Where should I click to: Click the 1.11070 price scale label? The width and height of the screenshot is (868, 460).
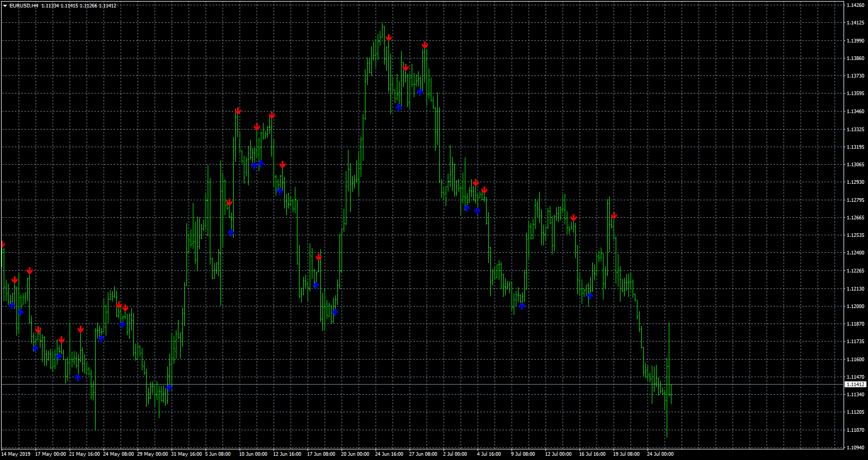coord(855,430)
